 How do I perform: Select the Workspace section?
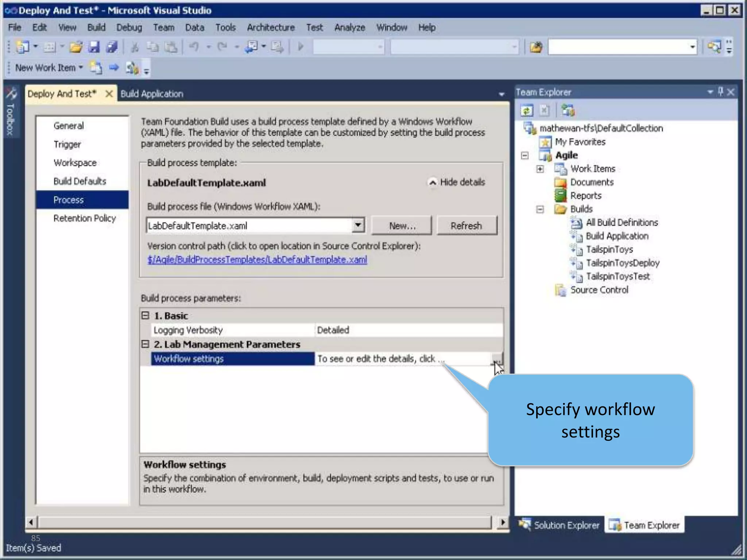point(75,163)
